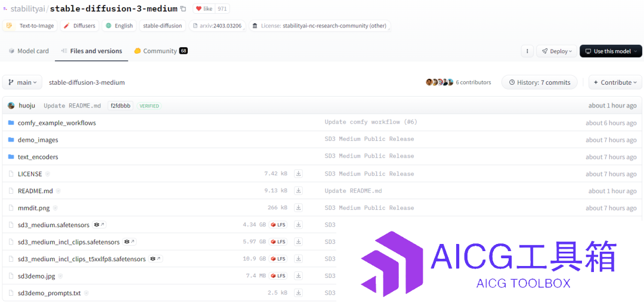View the 6 contributors avatars
The height and width of the screenshot is (303, 644).
439,82
